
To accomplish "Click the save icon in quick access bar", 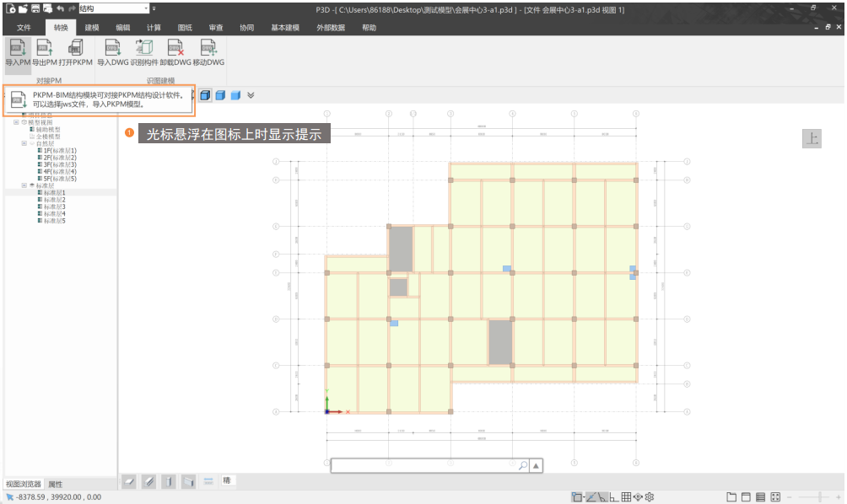I will 35,8.
